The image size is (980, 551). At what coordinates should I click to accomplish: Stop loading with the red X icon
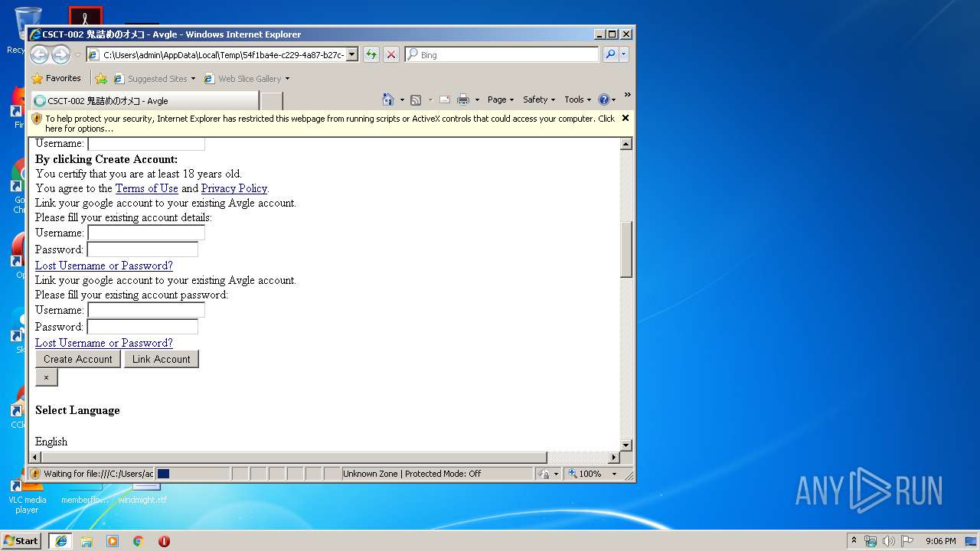[x=391, y=54]
